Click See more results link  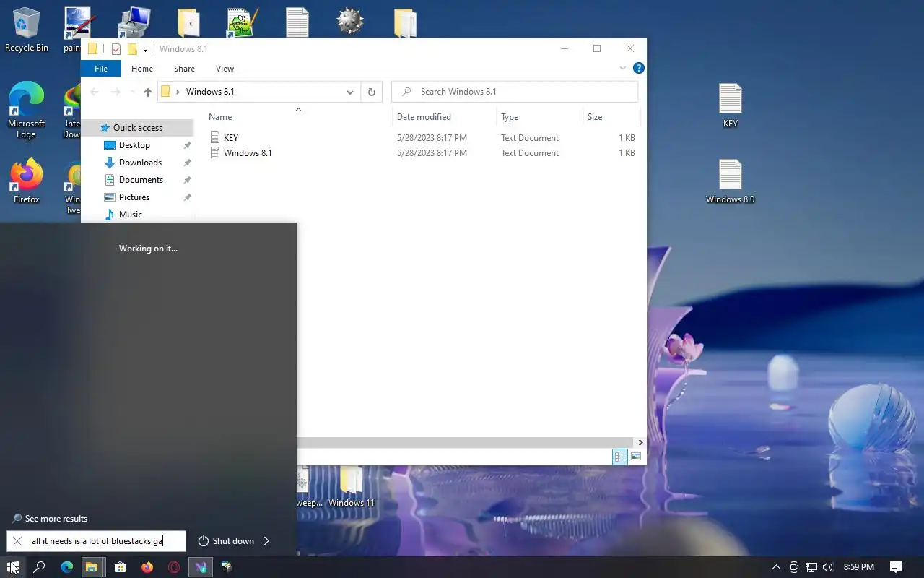pos(50,519)
